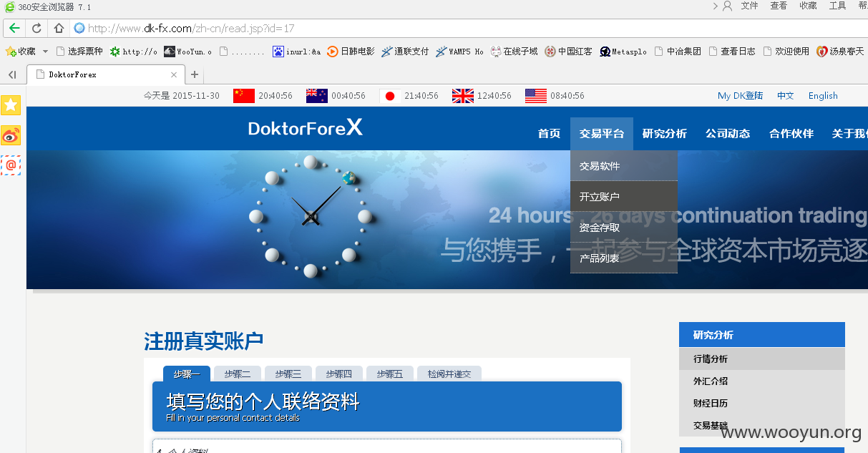This screenshot has width=868, height=453.
Task: Reload the page with the refresh icon
Action: point(36,29)
